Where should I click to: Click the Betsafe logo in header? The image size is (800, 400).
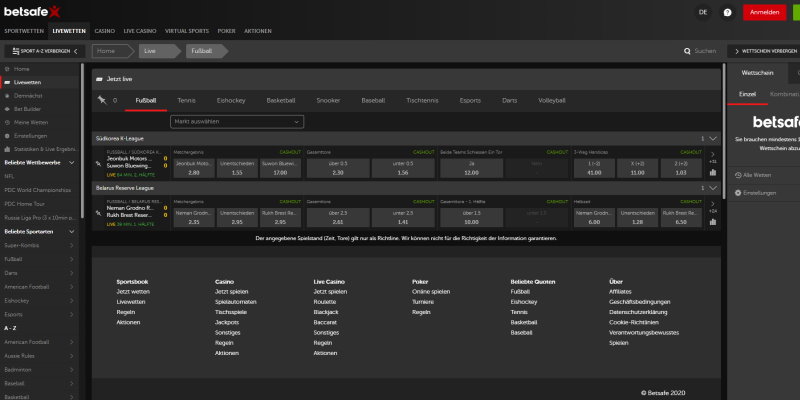coord(32,11)
